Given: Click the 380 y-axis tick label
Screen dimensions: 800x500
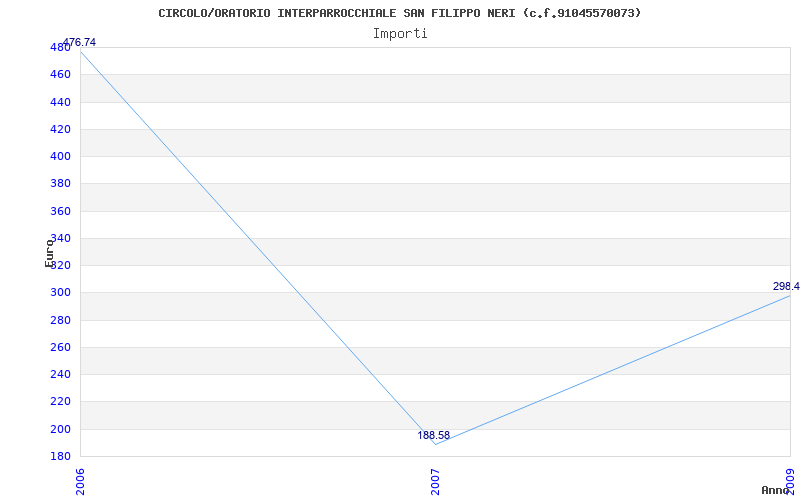Looking at the screenshot, I should click(60, 184).
